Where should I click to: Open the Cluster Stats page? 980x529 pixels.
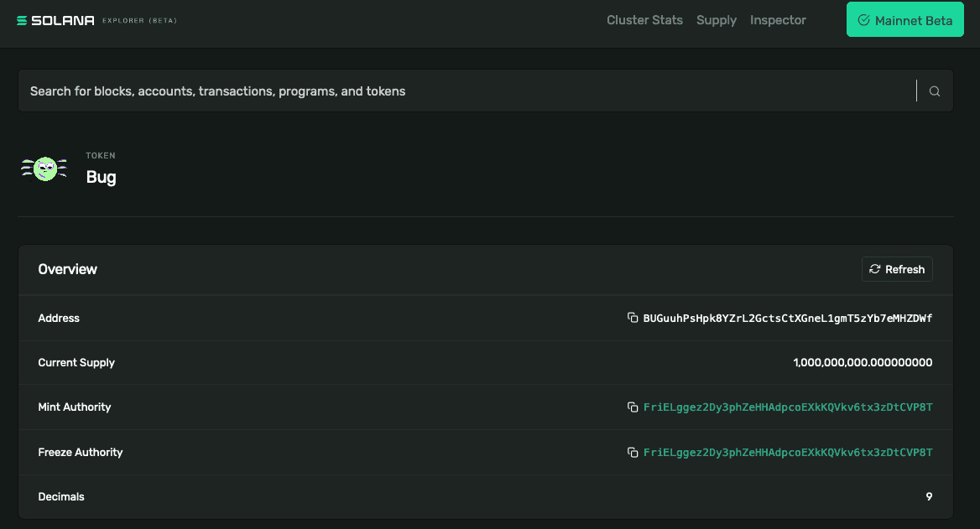(644, 20)
